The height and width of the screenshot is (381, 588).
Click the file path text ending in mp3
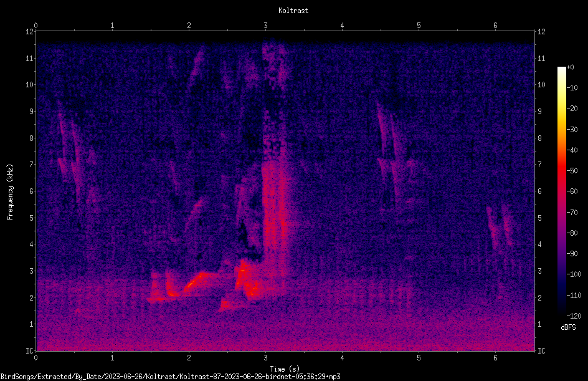click(170, 377)
